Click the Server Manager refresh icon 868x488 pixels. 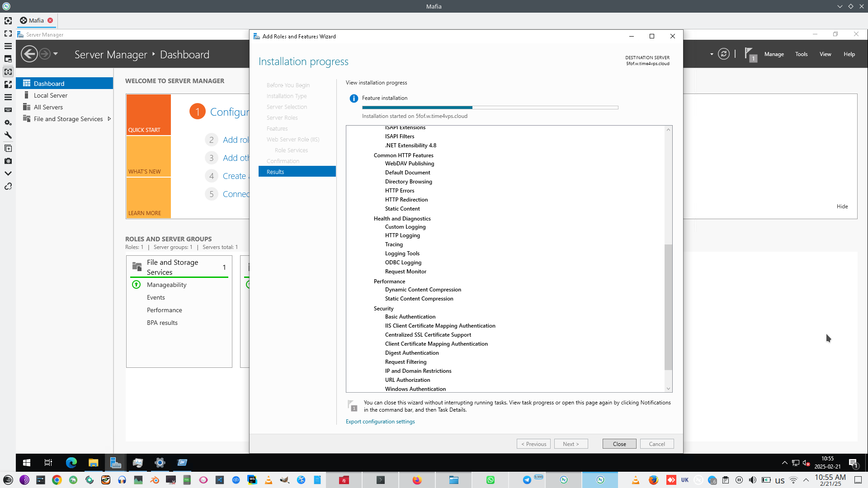coord(724,54)
